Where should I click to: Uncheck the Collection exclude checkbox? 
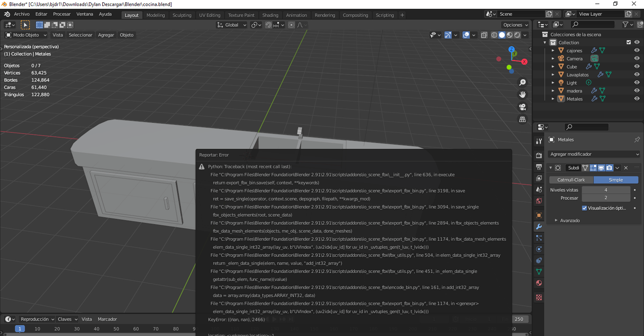tap(629, 42)
